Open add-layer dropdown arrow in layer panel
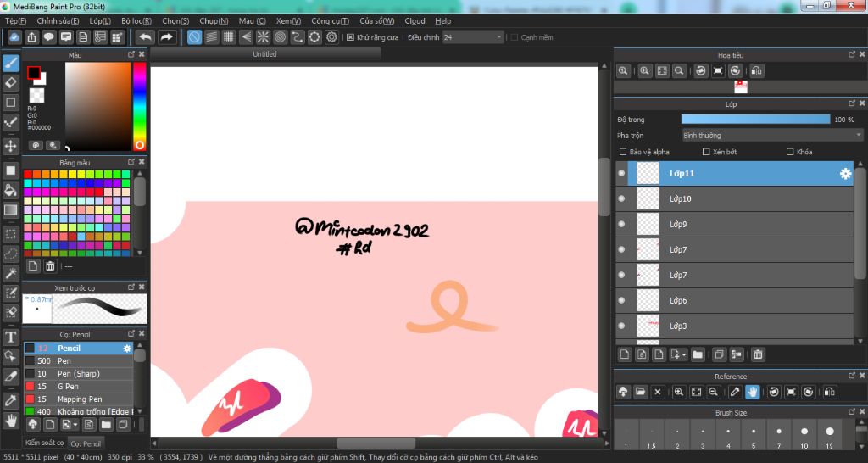The width and height of the screenshot is (868, 463). click(684, 354)
